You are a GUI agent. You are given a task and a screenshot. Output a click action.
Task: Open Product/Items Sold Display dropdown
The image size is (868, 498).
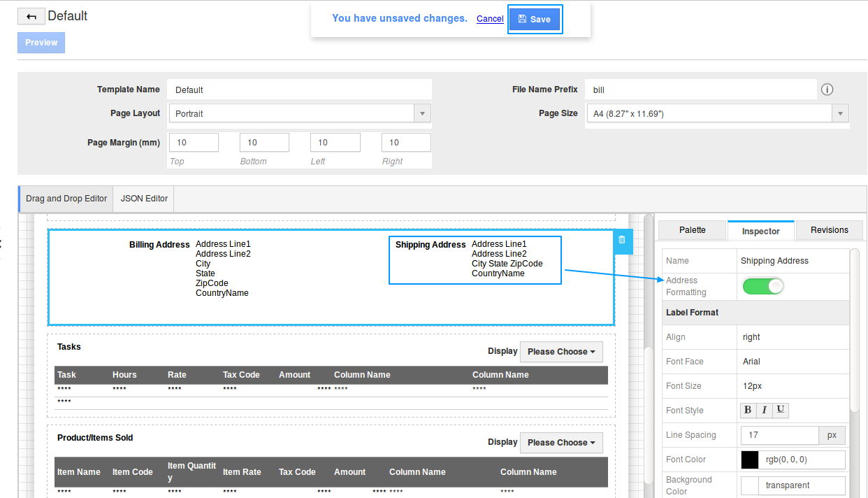coord(561,443)
